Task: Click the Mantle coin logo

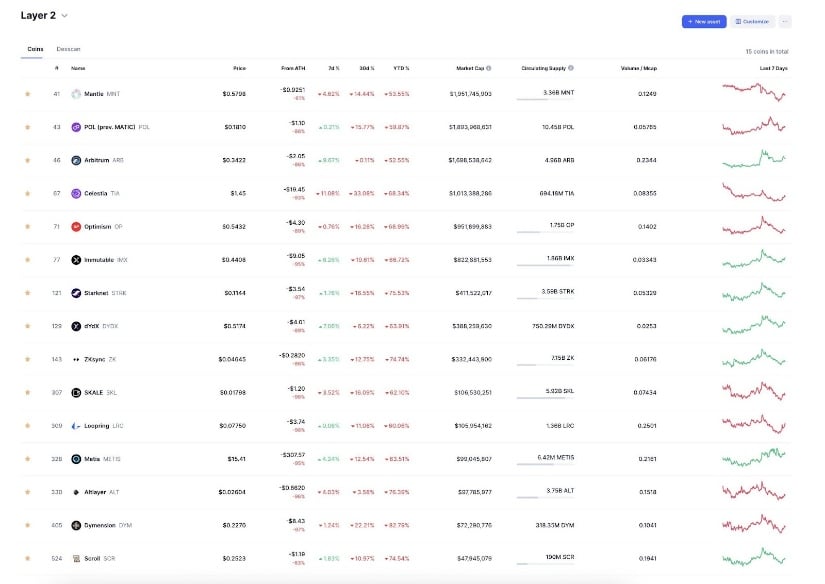Action: [x=76, y=94]
